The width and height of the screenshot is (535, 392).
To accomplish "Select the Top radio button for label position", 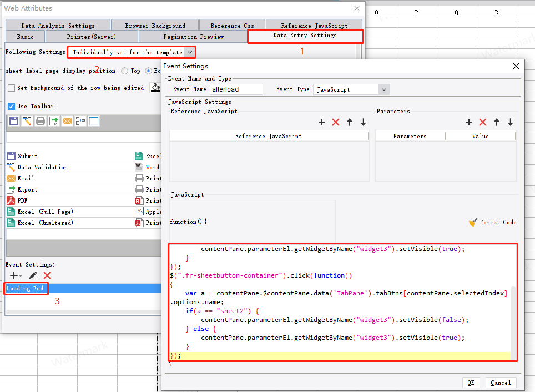I will 125,71.
